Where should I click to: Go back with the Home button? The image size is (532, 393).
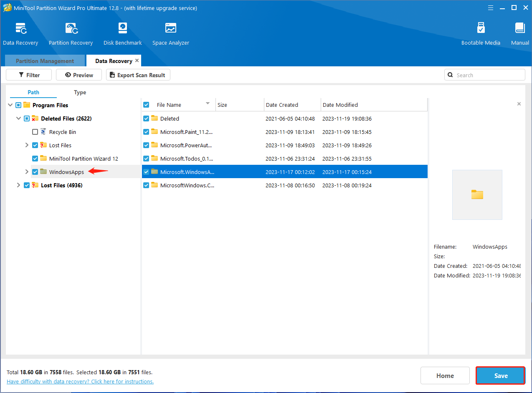445,375
